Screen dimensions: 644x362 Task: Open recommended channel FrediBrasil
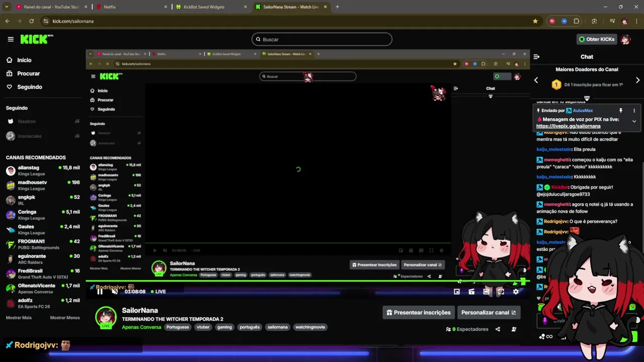43,274
